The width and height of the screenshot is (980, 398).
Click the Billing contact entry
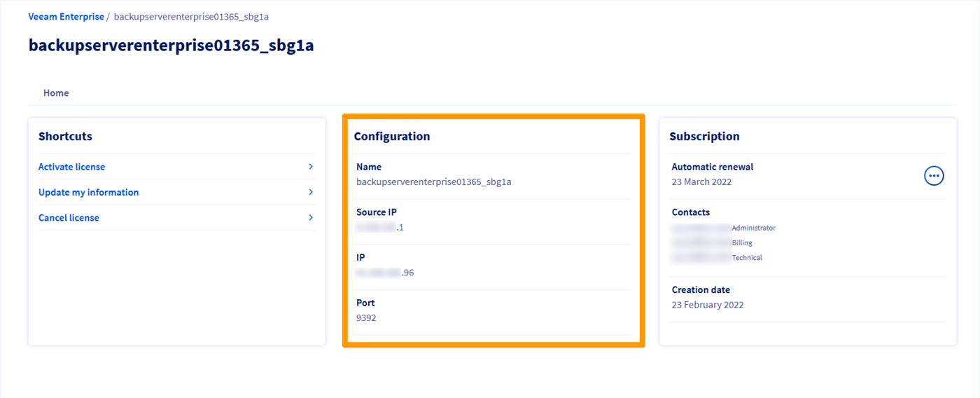pos(713,242)
